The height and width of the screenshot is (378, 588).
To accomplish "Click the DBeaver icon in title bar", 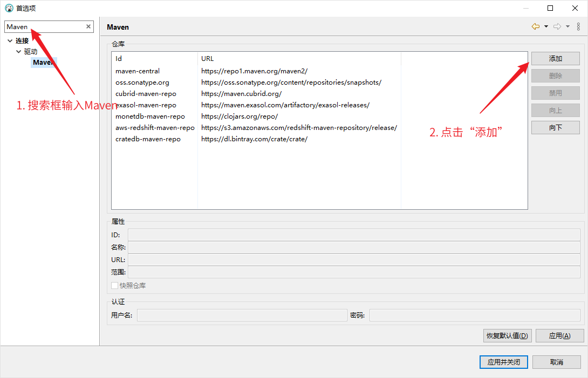I will (9, 8).
